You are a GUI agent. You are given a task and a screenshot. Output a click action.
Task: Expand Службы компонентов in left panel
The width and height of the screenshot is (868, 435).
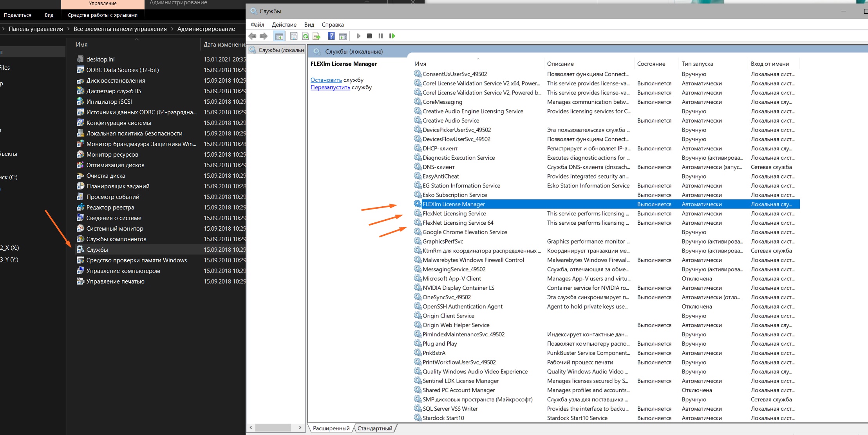click(x=116, y=238)
